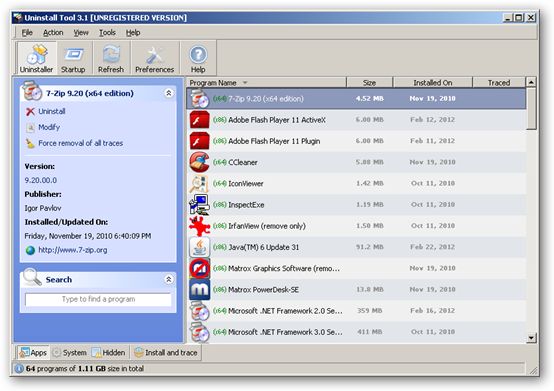Open the File menu
554x391 pixels.
tap(27, 32)
